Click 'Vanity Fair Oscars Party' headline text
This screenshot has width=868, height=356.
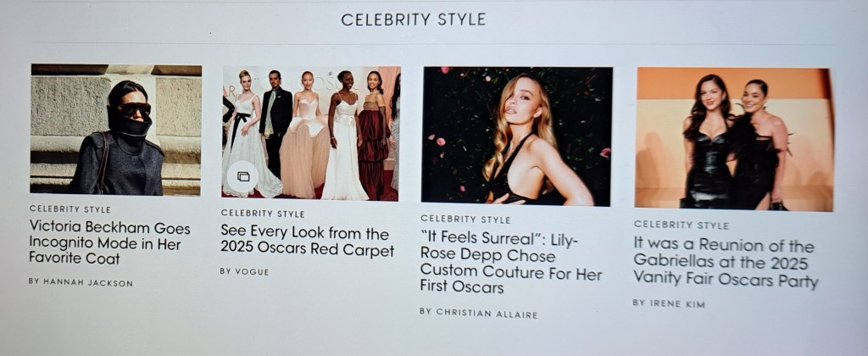pyautogui.click(x=726, y=280)
